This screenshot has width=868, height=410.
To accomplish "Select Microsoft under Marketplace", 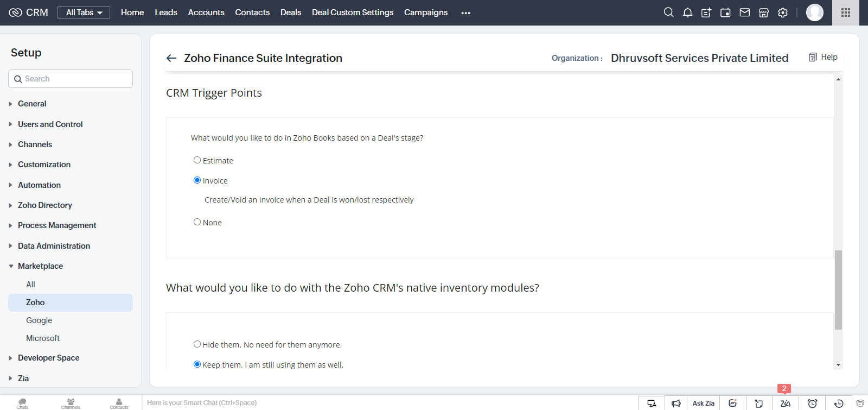I will pyautogui.click(x=43, y=338).
